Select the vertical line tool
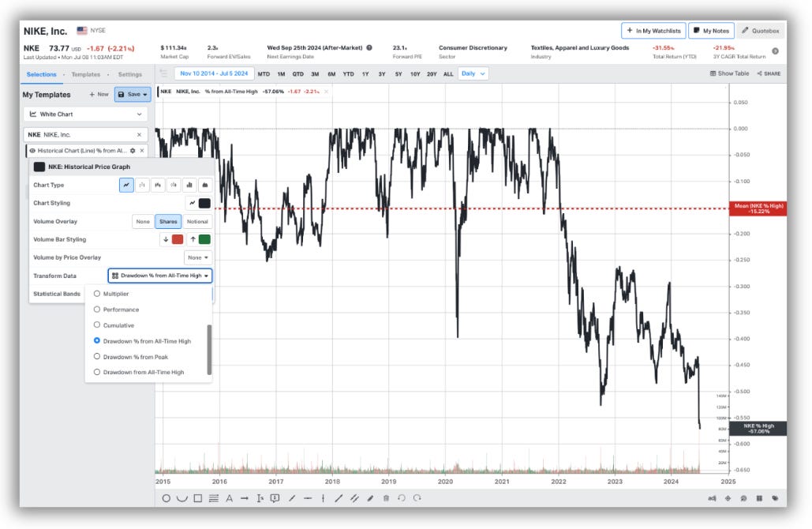 click(x=324, y=498)
